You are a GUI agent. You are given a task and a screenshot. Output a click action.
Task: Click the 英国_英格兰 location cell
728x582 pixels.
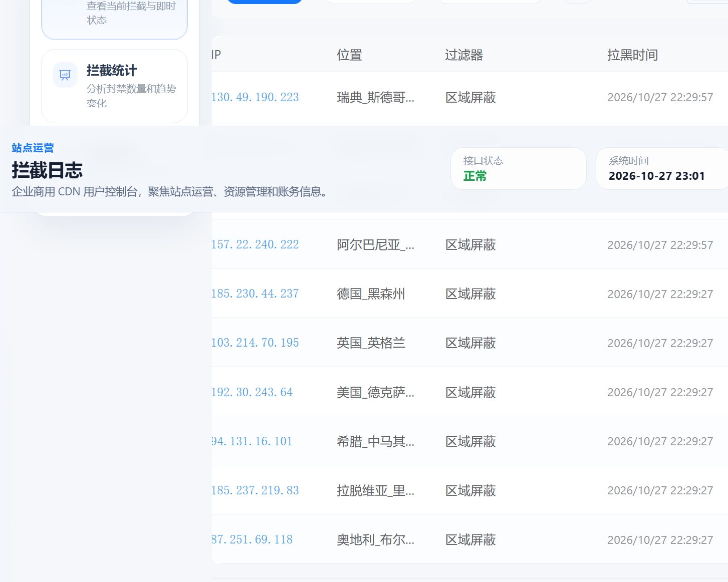pos(371,343)
